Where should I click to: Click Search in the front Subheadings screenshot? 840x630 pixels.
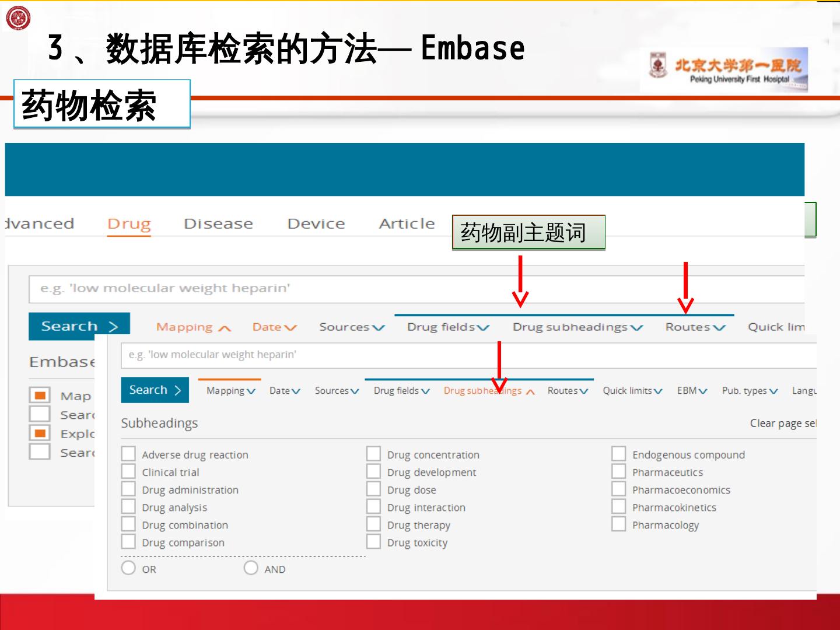click(155, 390)
